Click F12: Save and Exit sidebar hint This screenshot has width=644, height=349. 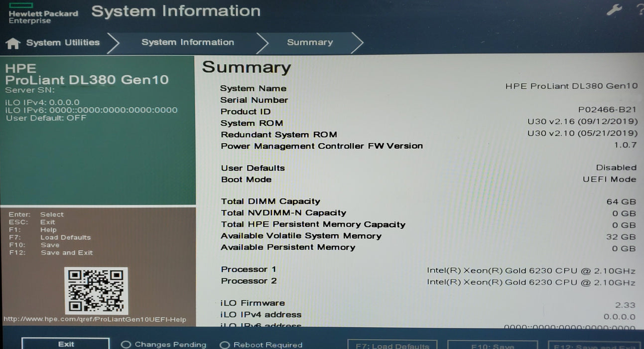(x=51, y=253)
